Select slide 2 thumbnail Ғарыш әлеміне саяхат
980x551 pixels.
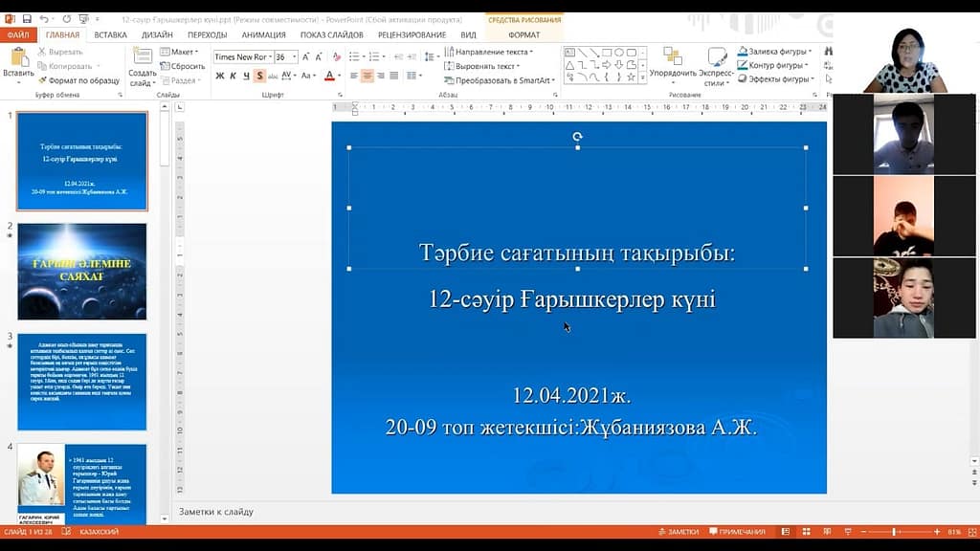(82, 272)
